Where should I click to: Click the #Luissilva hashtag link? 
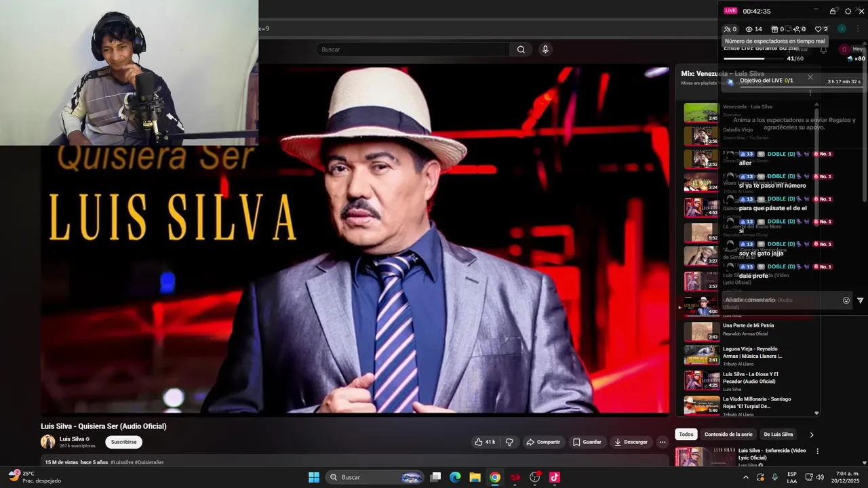[x=121, y=462]
